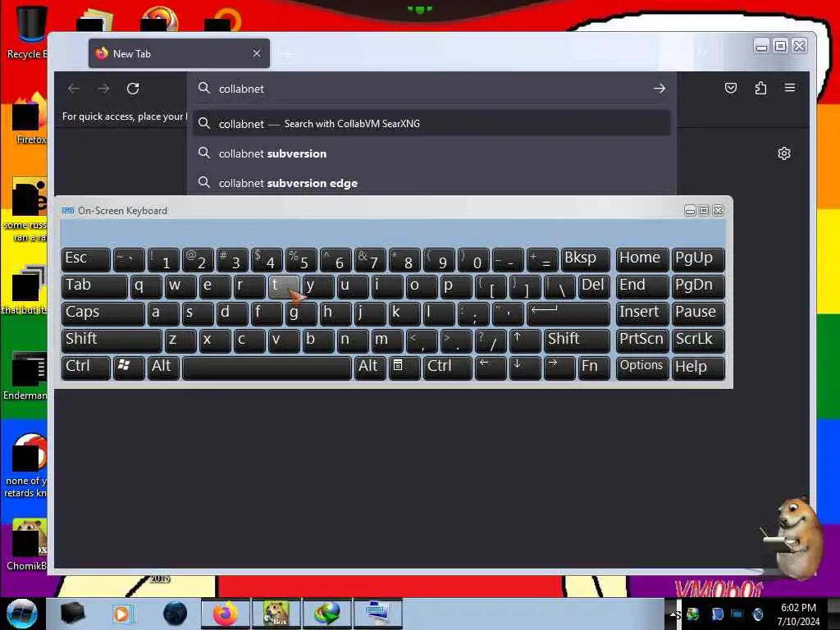
Task: Toggle the right Ctrl key
Action: click(x=448, y=367)
